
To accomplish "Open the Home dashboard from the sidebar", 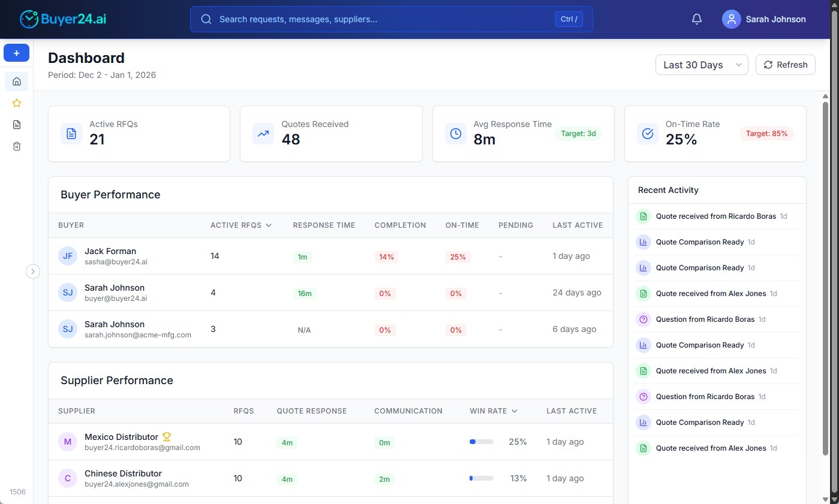I will tap(16, 81).
